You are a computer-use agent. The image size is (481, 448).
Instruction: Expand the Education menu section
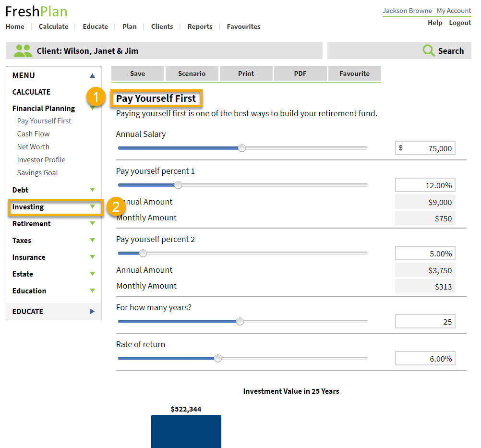(x=92, y=291)
